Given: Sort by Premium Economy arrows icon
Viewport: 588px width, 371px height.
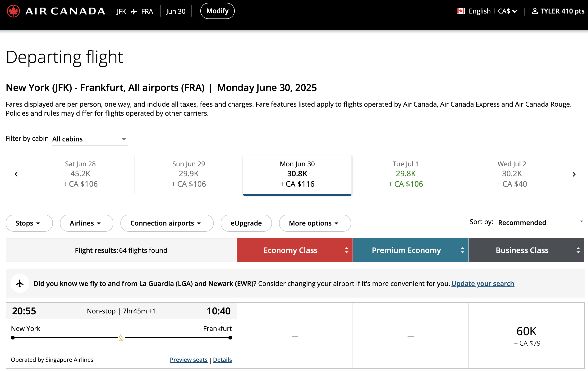Looking at the screenshot, I should point(462,250).
